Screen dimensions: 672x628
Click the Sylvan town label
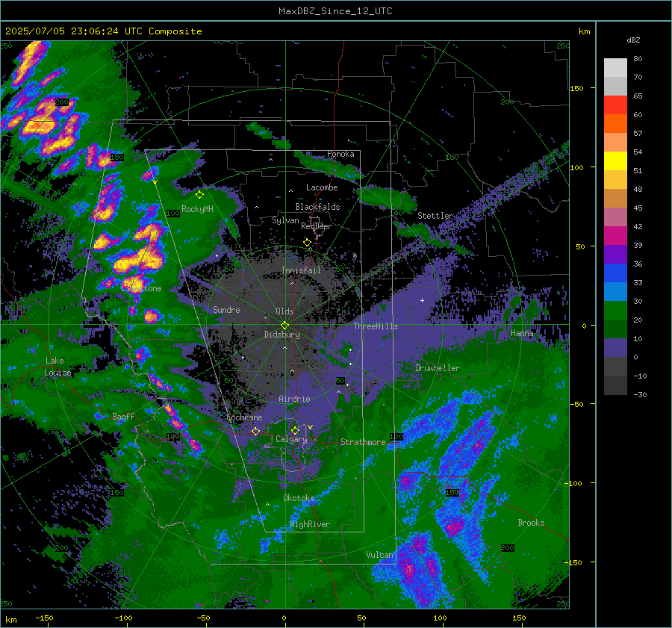pyautogui.click(x=285, y=220)
